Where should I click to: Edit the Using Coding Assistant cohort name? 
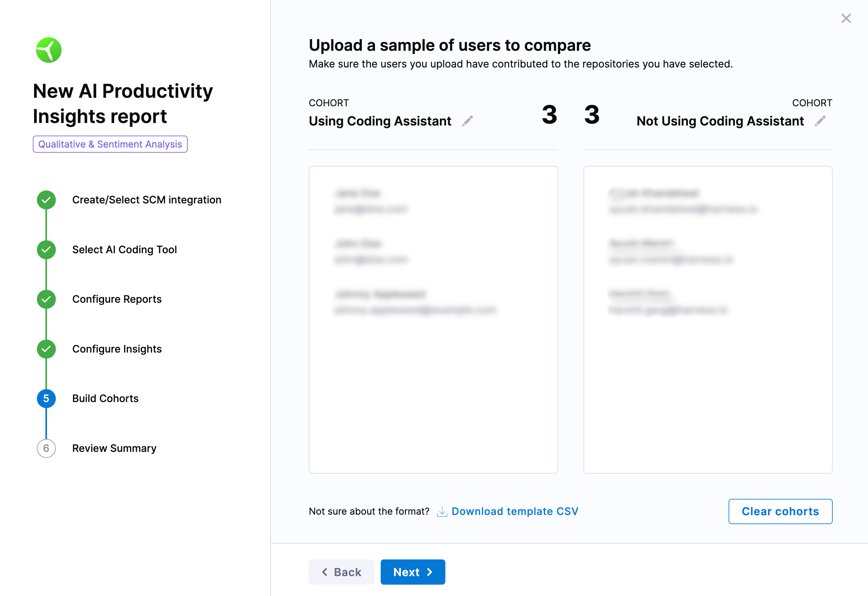tap(467, 121)
